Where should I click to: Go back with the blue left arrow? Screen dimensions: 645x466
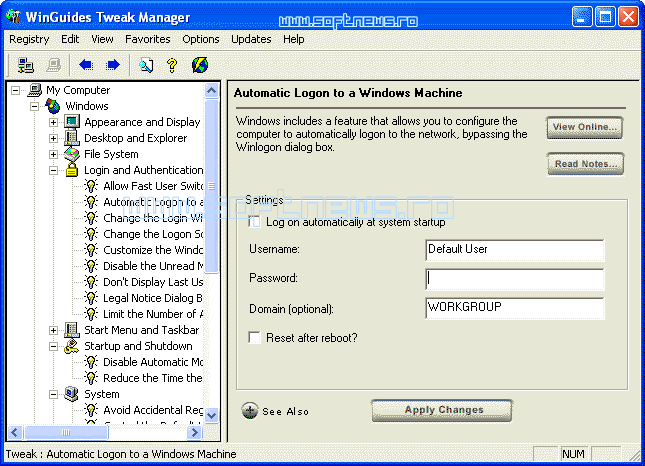click(86, 65)
